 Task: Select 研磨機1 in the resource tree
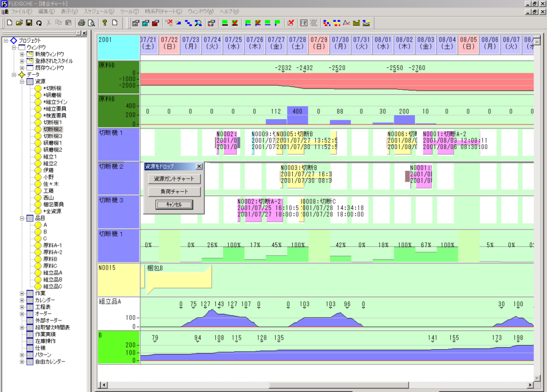[53, 143]
